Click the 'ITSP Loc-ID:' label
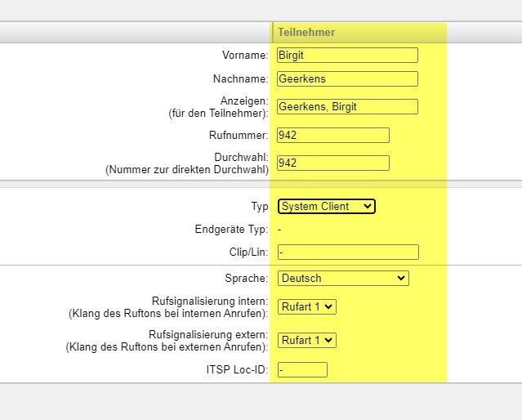 point(238,369)
